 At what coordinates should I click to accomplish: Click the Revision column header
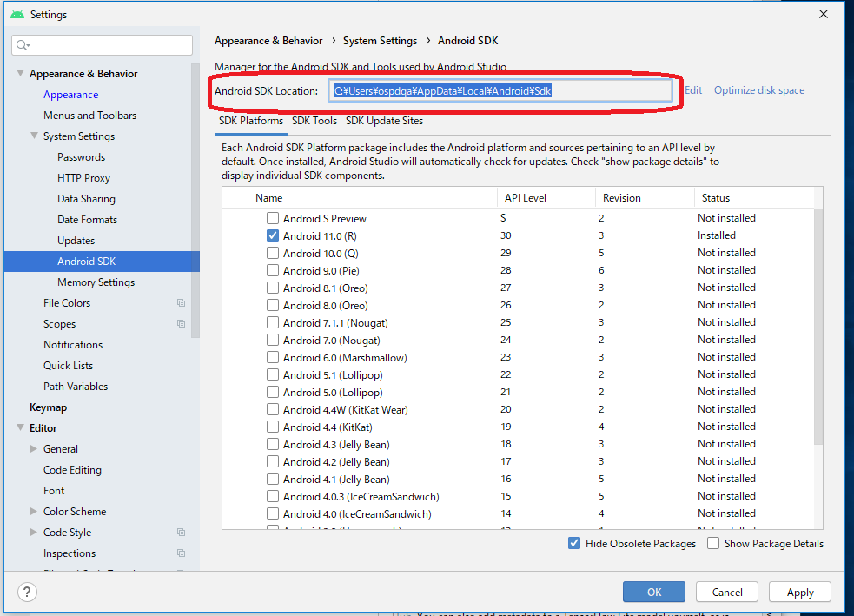pyautogui.click(x=645, y=198)
